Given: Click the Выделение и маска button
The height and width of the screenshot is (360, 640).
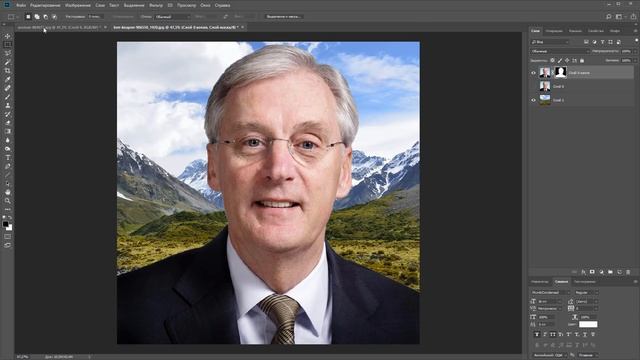Looking at the screenshot, I should [284, 17].
